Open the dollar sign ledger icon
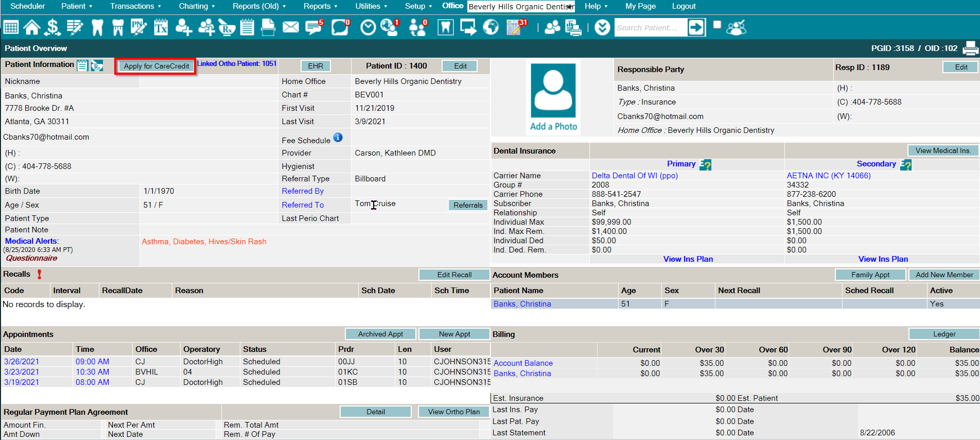980x440 pixels. click(x=52, y=27)
